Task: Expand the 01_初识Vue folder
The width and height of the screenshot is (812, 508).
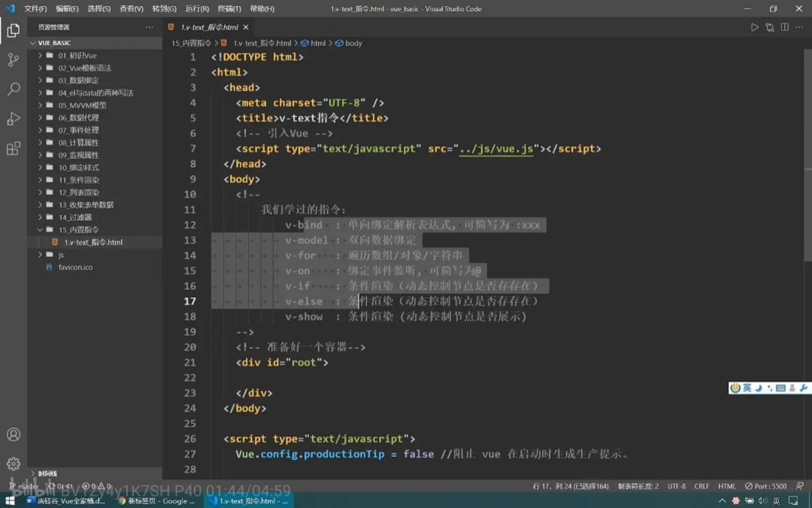Action: [95, 55]
